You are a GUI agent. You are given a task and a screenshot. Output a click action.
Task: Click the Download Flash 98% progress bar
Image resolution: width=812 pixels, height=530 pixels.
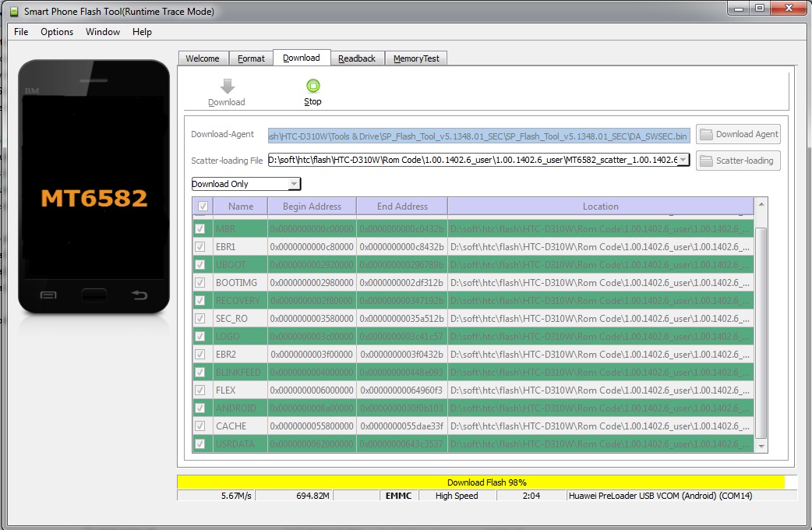(x=487, y=482)
